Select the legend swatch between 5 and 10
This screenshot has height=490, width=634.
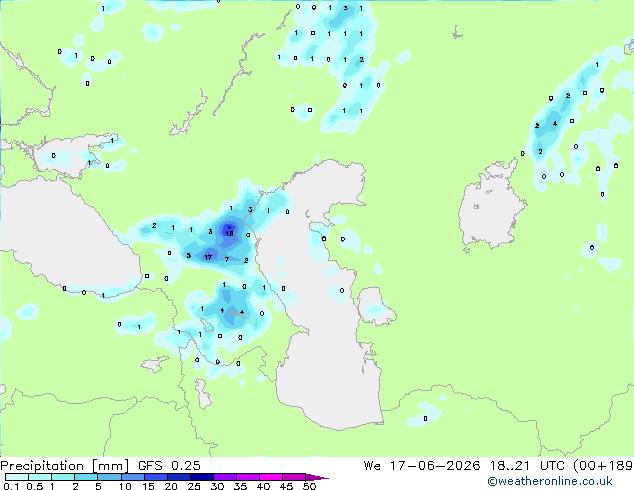click(x=110, y=477)
